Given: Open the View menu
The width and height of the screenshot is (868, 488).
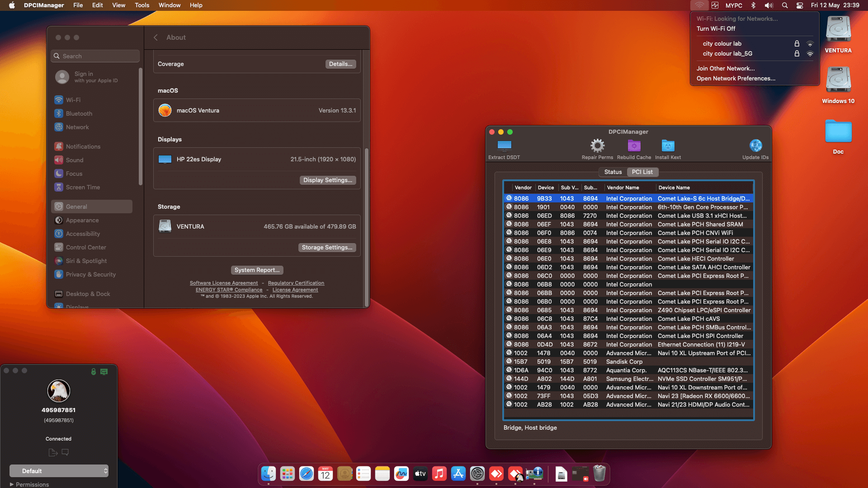Looking at the screenshot, I should (x=118, y=5).
